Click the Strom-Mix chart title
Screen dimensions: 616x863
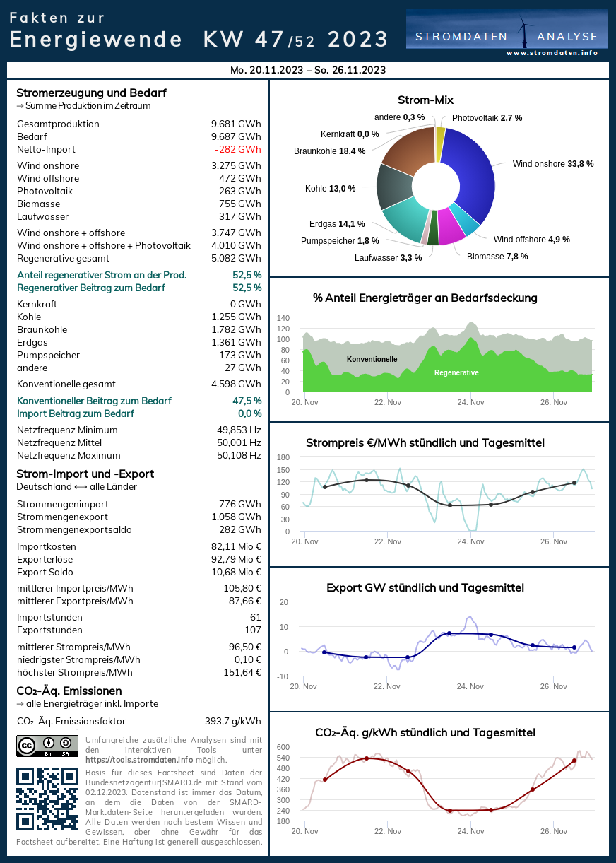point(425,100)
